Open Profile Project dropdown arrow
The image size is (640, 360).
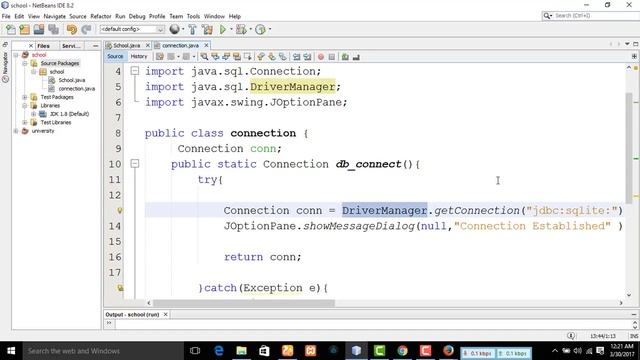click(269, 29)
